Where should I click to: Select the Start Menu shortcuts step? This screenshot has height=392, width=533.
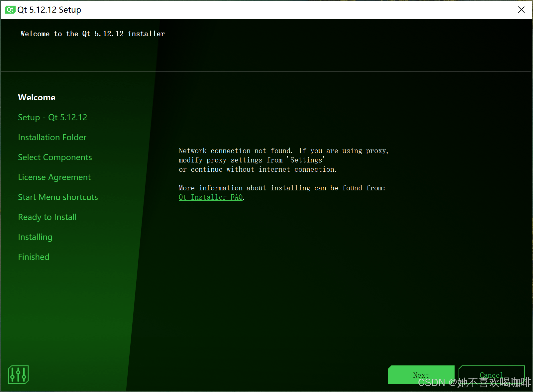point(58,197)
